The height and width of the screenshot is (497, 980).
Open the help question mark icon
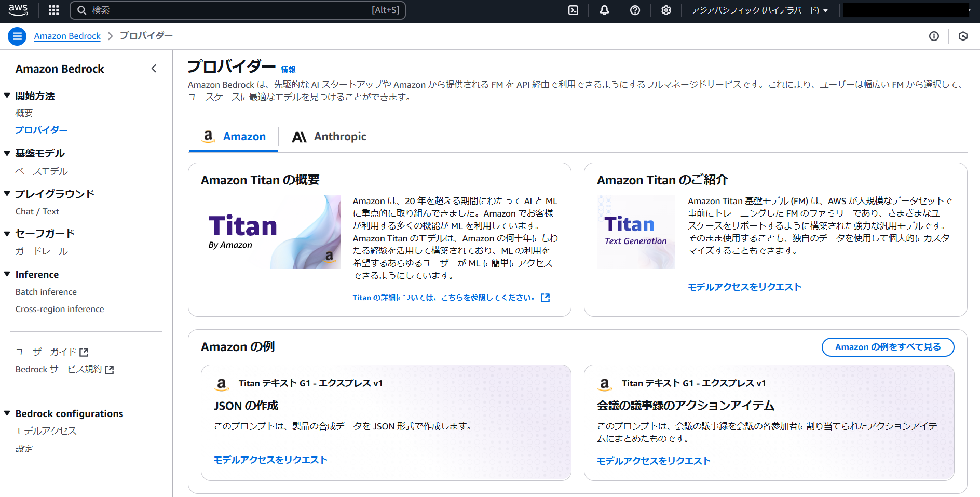pos(635,10)
